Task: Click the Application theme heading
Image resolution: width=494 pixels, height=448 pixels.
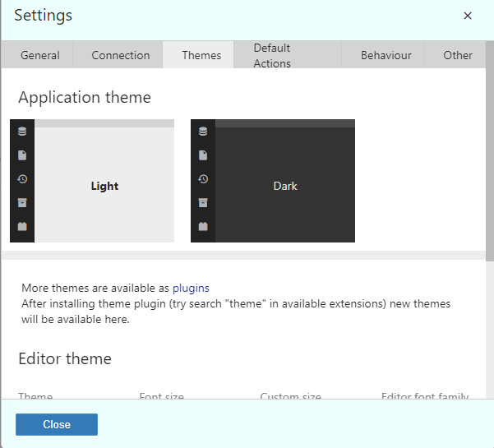Action: coord(85,97)
